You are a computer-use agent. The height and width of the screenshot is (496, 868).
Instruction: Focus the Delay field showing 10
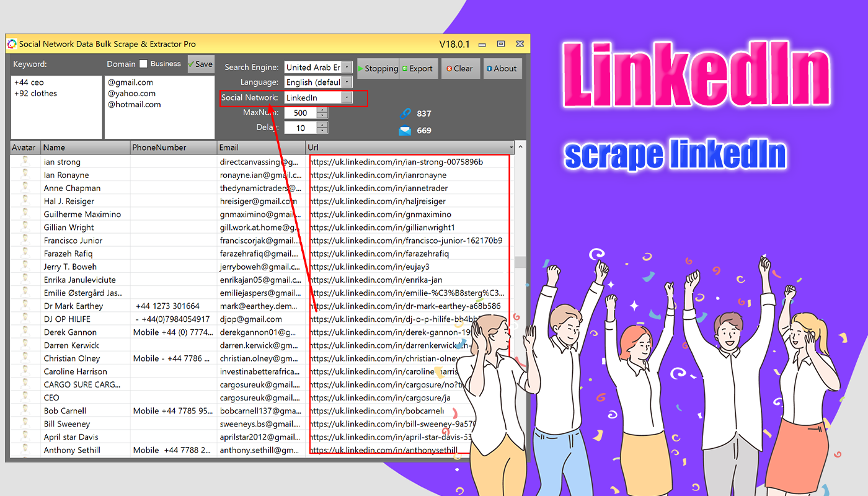pos(301,128)
